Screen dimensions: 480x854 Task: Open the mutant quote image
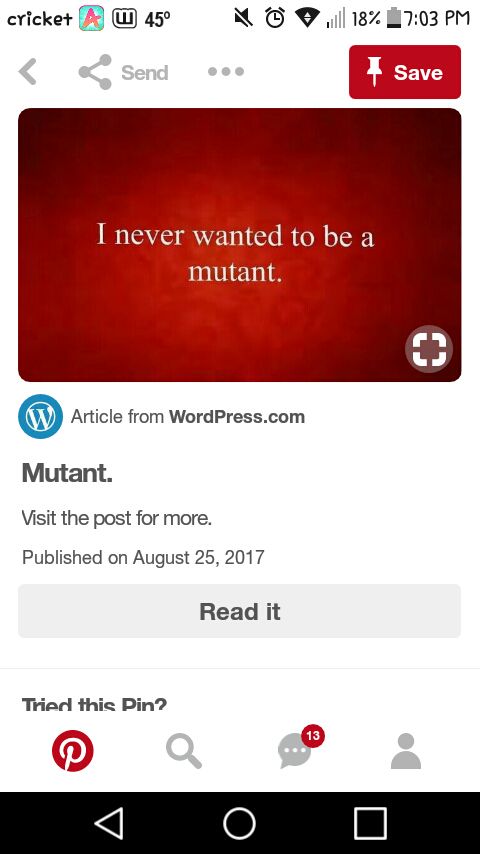(x=240, y=245)
